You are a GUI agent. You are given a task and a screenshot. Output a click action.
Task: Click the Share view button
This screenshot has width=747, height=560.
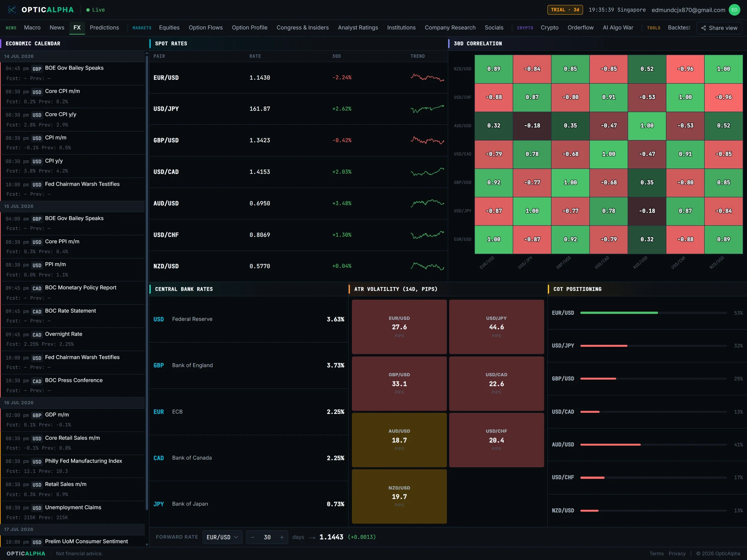tap(719, 28)
